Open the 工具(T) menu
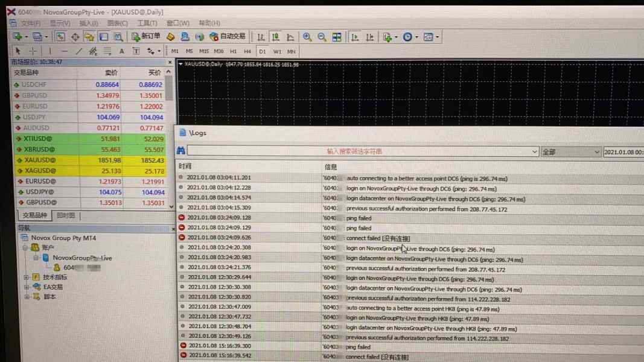This screenshot has height=362, width=644. (x=147, y=24)
